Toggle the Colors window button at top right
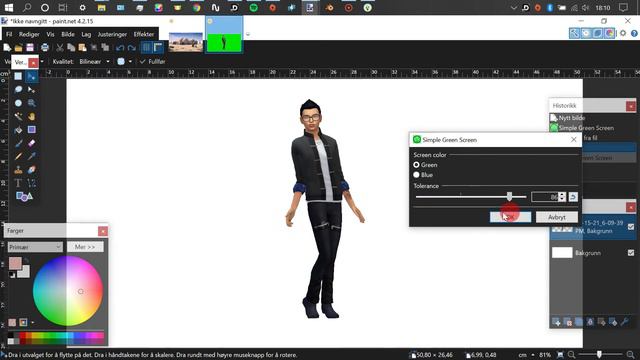The image size is (640, 360). pyautogui.click(x=609, y=33)
